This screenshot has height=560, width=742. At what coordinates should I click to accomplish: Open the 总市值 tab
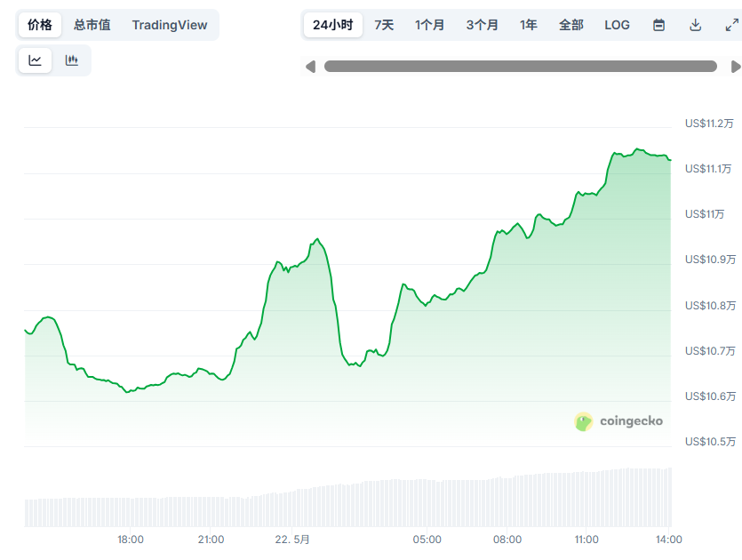tap(92, 25)
